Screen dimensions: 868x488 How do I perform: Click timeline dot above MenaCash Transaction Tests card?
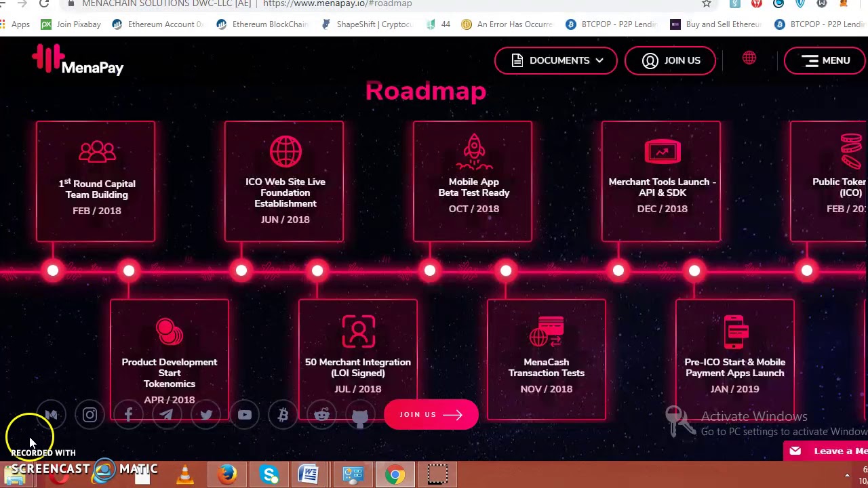(506, 271)
